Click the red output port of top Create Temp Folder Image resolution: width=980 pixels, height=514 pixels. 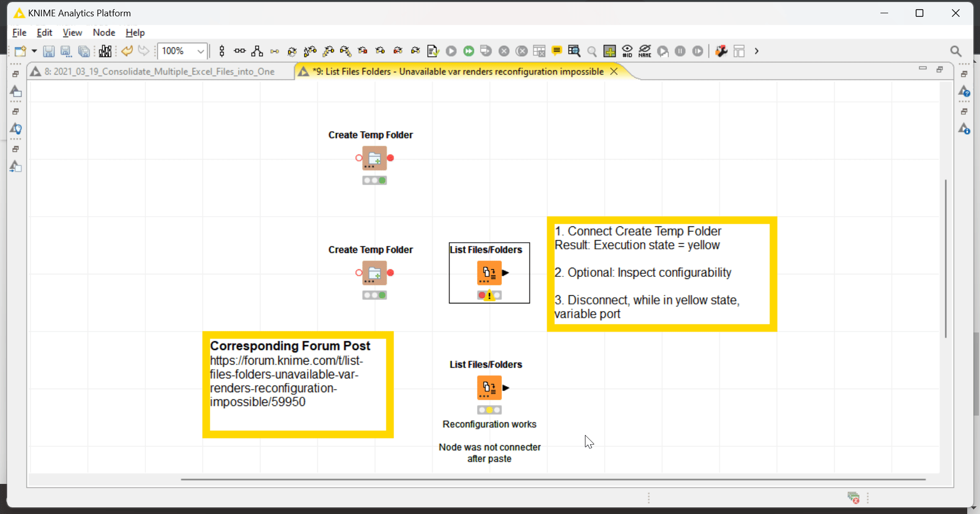[390, 158]
